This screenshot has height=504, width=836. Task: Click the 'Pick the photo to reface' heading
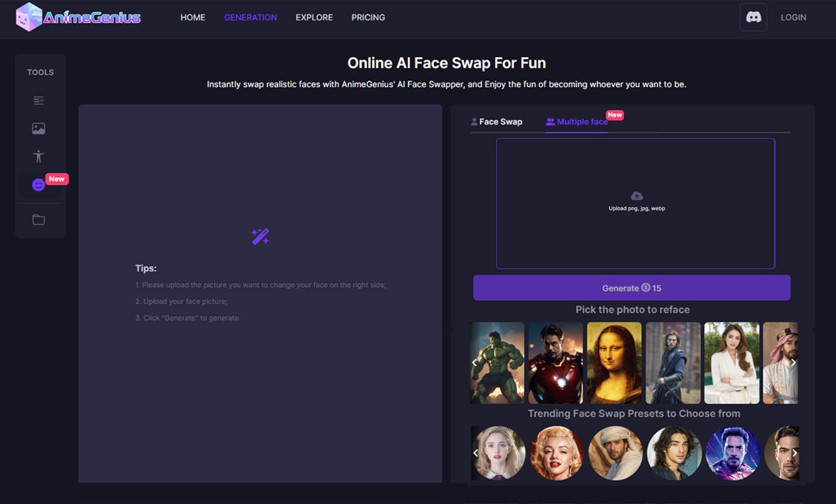tap(633, 310)
